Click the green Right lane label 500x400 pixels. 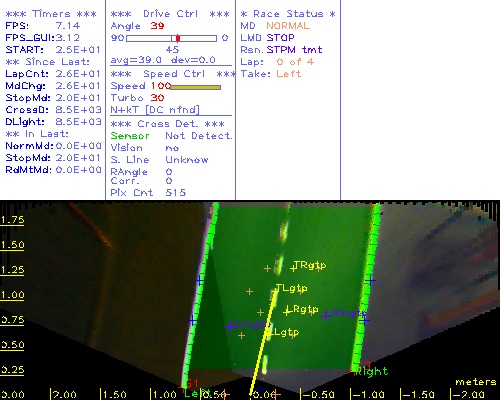point(372,371)
